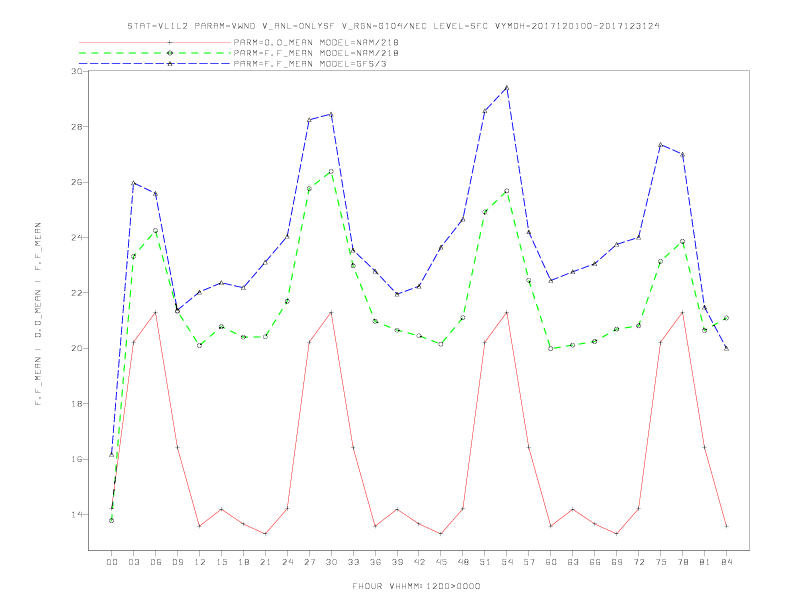Click x-axis tick label 09
This screenshot has width=792, height=612.
pyautogui.click(x=177, y=562)
